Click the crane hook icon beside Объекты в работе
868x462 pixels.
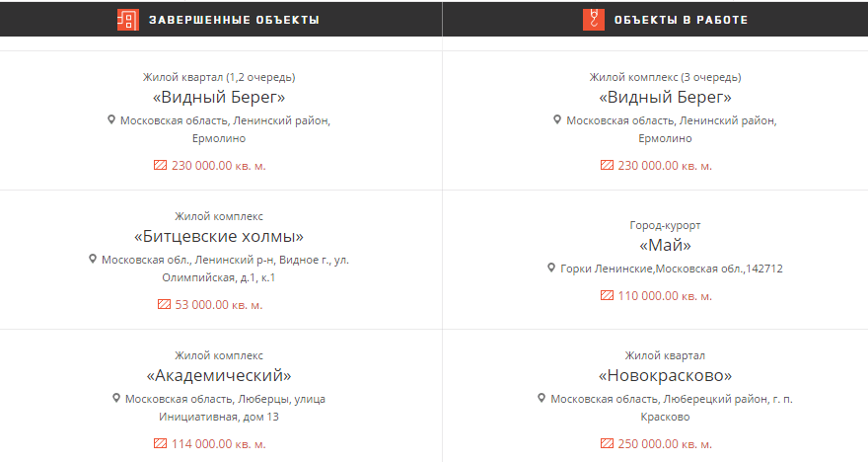pyautogui.click(x=594, y=20)
